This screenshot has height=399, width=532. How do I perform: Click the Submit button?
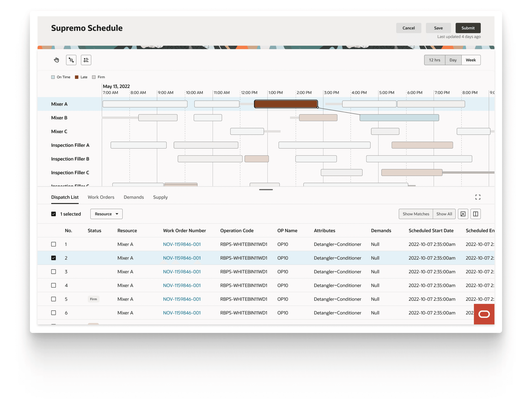click(x=468, y=28)
